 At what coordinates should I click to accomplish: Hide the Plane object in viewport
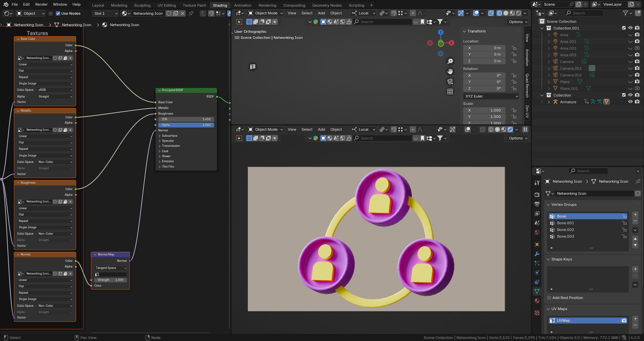pos(630,82)
